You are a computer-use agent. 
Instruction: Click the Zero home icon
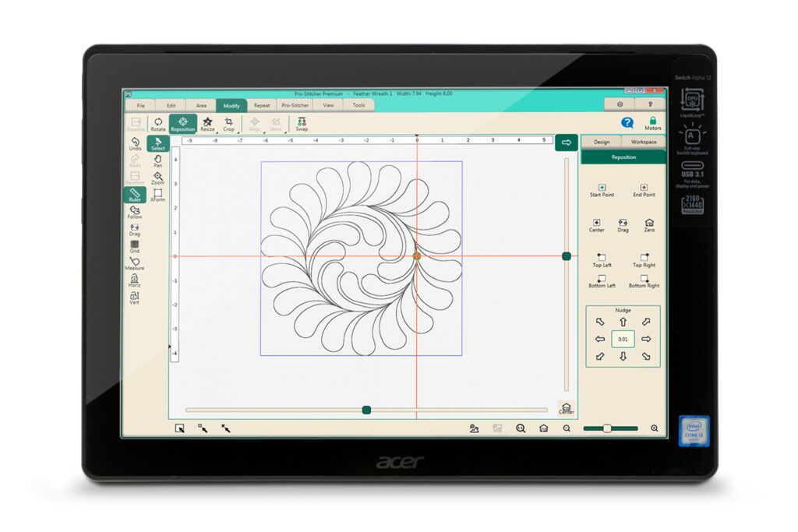(x=649, y=224)
